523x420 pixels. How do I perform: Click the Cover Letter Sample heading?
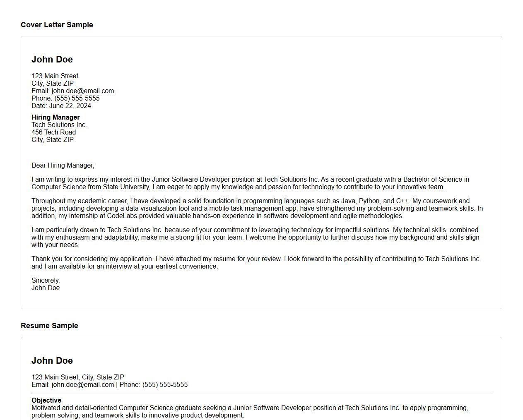(x=57, y=25)
